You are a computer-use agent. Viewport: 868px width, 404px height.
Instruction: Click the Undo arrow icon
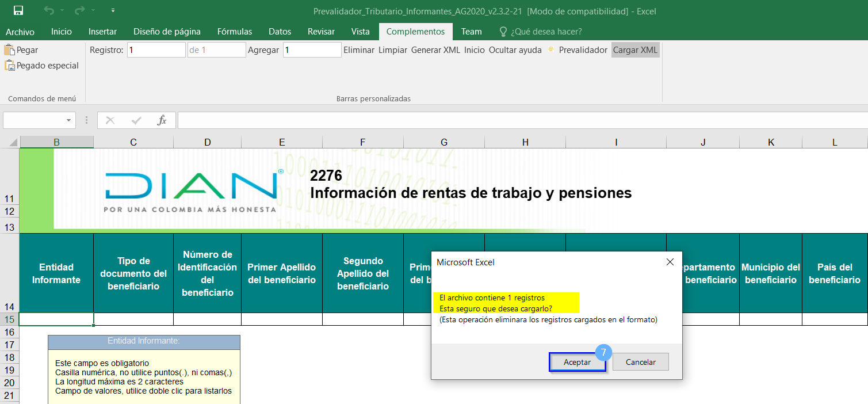click(50, 10)
